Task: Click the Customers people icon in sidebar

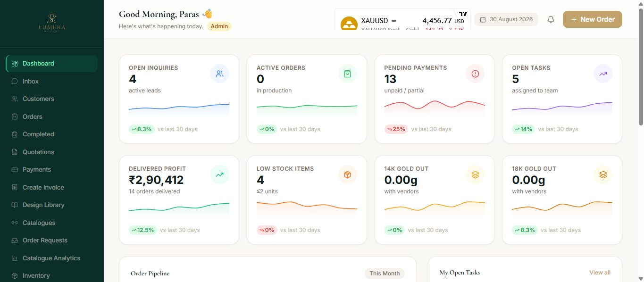Action: point(15,99)
